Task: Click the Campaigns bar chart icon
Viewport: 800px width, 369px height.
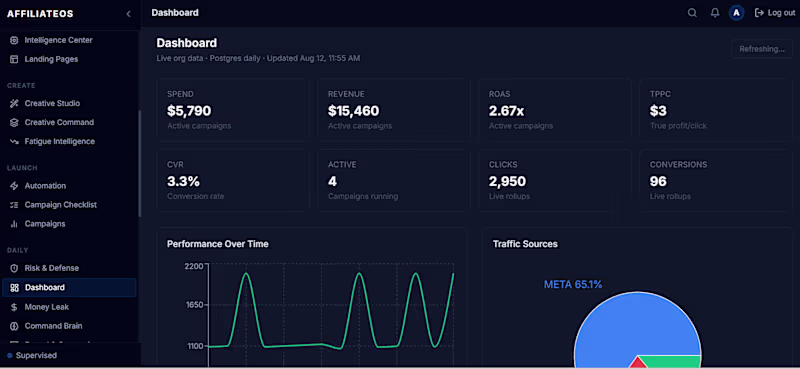Action: (x=14, y=224)
